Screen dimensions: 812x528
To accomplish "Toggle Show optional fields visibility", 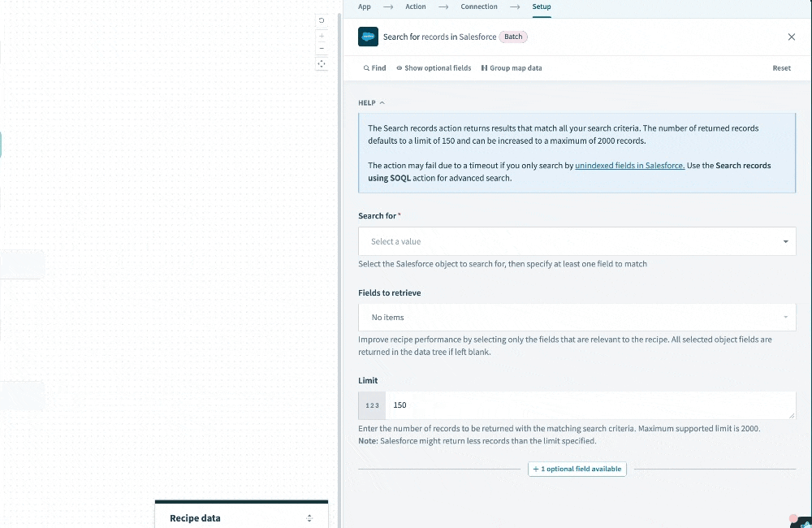I will click(433, 68).
